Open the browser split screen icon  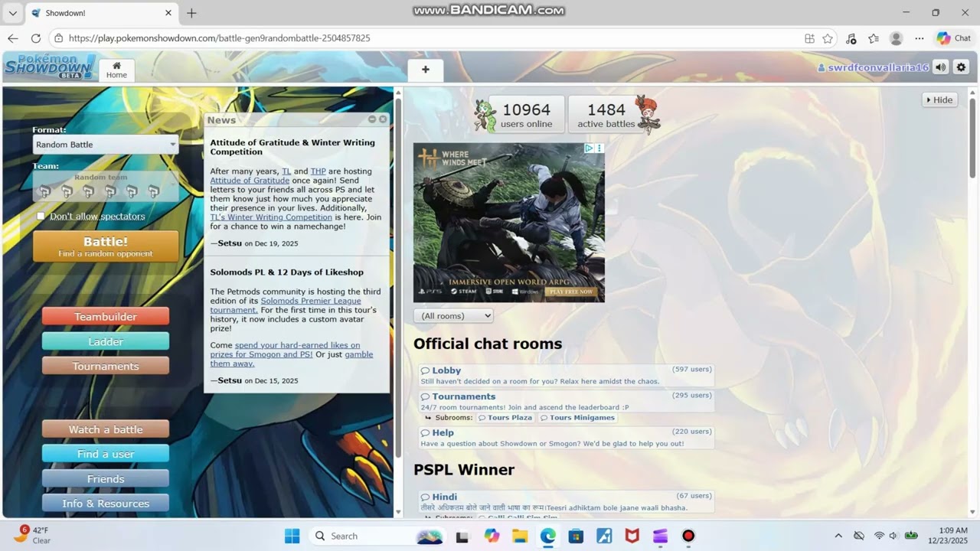tap(809, 38)
